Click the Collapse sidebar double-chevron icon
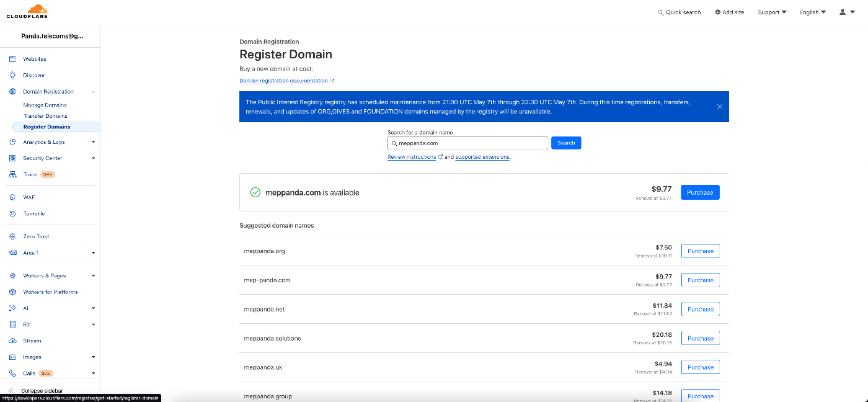This screenshot has width=868, height=402. point(11,391)
